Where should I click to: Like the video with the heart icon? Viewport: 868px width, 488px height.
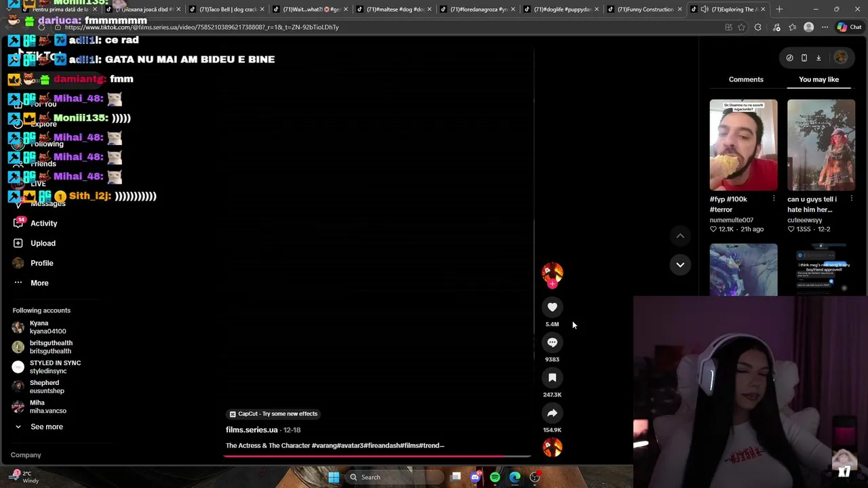(x=552, y=307)
